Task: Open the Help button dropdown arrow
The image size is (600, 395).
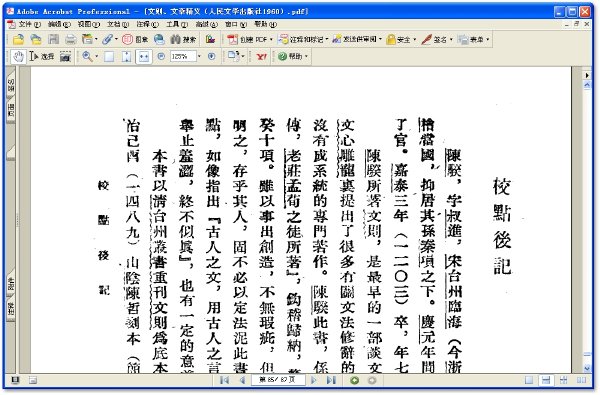Action: click(x=306, y=57)
